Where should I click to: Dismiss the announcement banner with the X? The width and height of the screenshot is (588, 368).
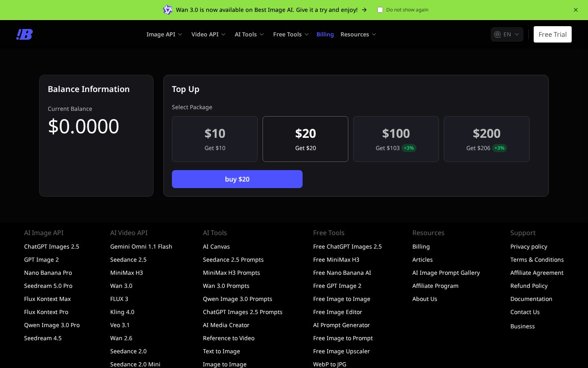pos(576,10)
